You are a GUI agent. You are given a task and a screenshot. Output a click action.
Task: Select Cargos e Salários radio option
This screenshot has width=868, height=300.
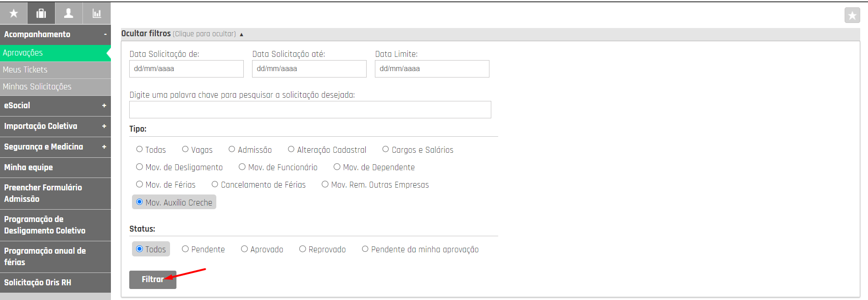coord(385,149)
